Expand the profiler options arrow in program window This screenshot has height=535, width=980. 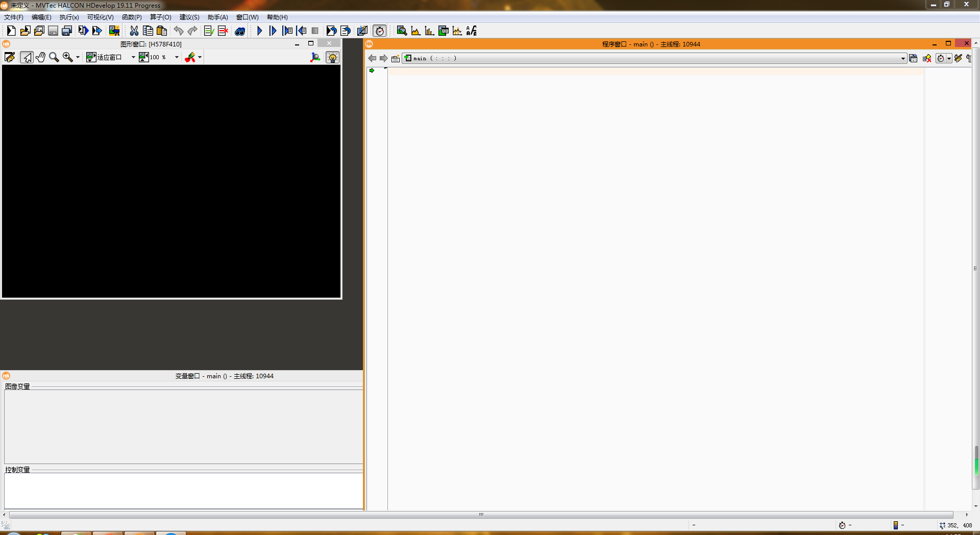coord(949,58)
